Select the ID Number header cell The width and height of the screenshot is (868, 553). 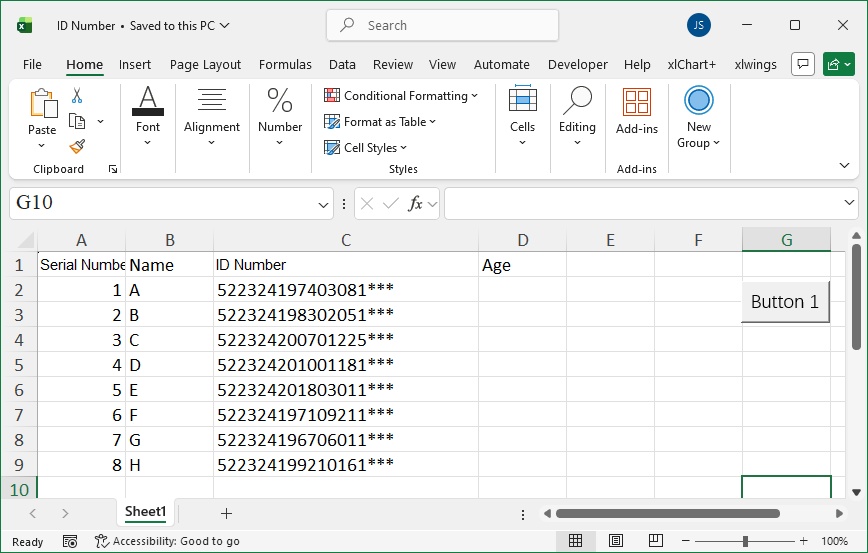click(x=345, y=265)
